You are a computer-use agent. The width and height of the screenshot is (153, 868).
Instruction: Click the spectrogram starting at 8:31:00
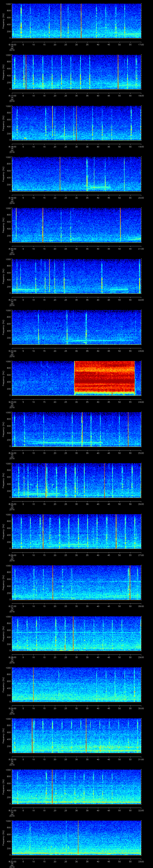click(x=77, y=787)
